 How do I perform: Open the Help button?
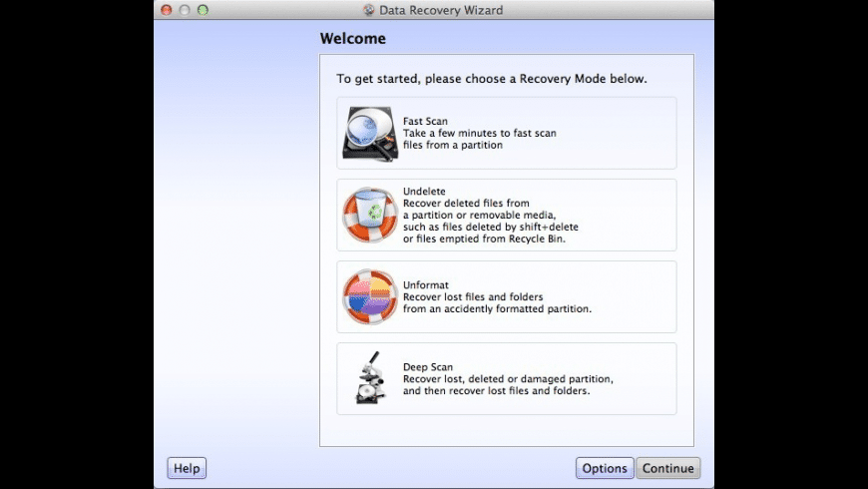187,468
